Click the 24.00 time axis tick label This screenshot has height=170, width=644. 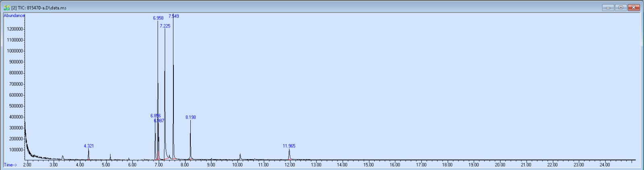[605, 165]
